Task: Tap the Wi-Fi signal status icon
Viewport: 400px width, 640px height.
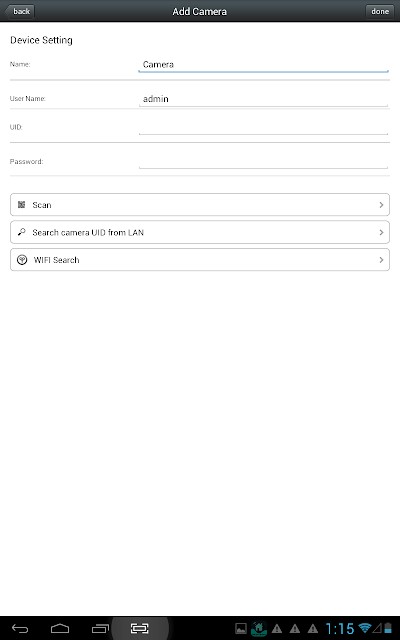Action: coord(364,628)
